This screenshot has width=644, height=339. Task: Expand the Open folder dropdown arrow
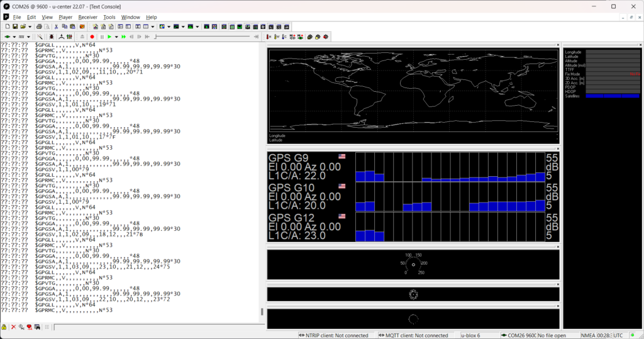click(30, 26)
